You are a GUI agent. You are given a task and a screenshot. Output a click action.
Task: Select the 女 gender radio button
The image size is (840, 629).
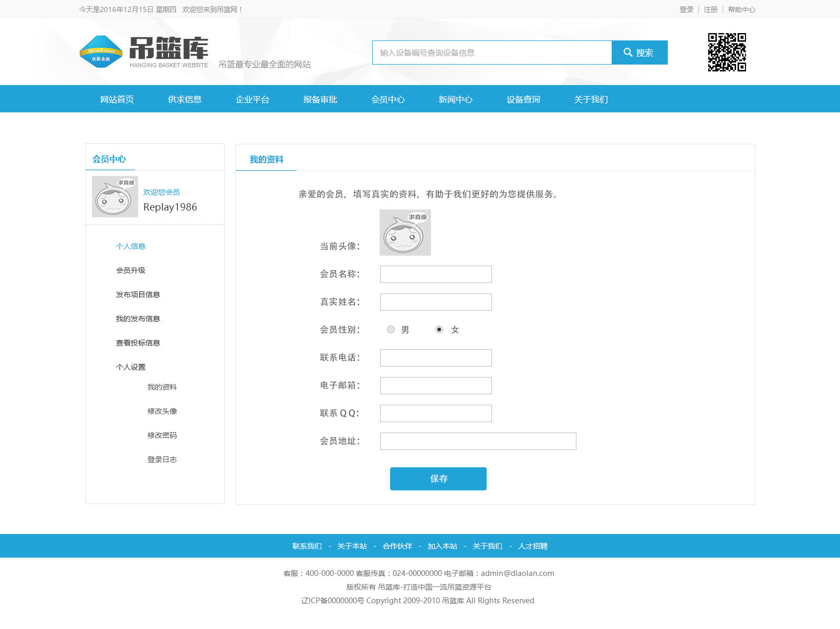pyautogui.click(x=439, y=330)
